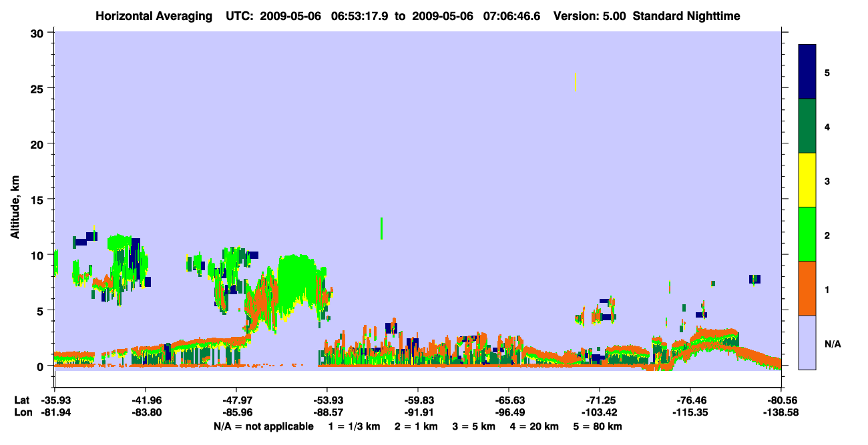Click longitude value -81.94

click(x=54, y=412)
